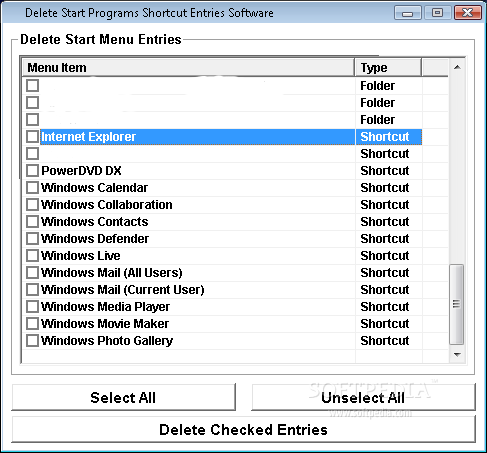
Task: Select the PowerDVD DX entry
Action: pos(81,171)
